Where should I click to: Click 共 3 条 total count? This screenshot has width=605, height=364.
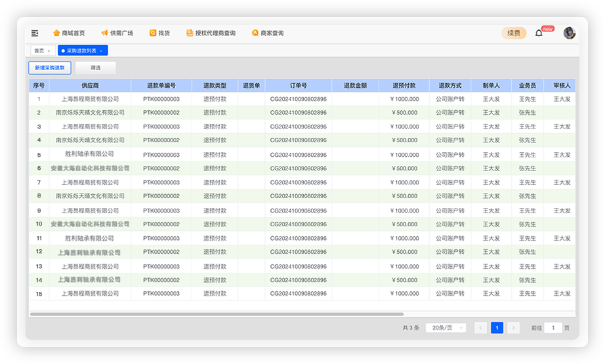(x=411, y=328)
